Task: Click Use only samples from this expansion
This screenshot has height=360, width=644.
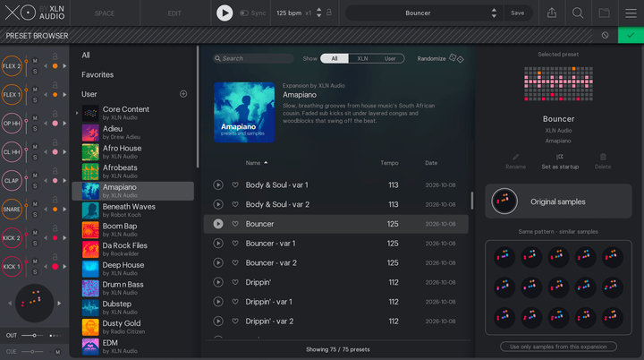Action: (x=558, y=347)
